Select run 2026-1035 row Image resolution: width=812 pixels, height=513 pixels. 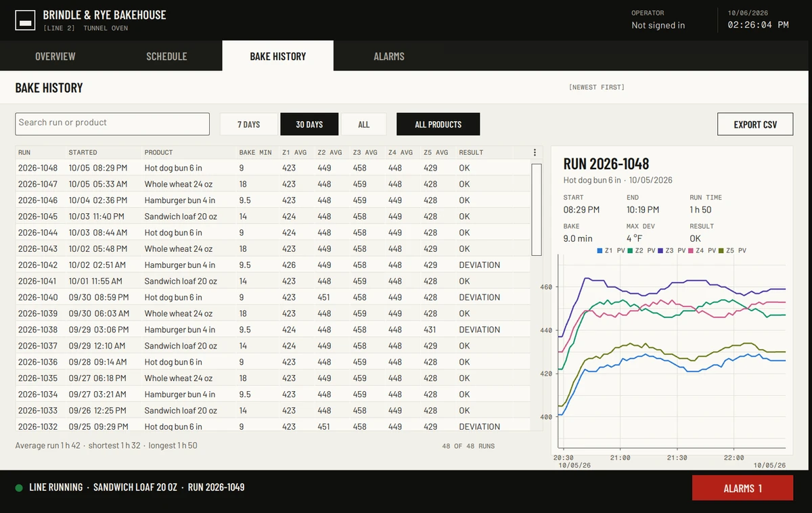(x=273, y=378)
